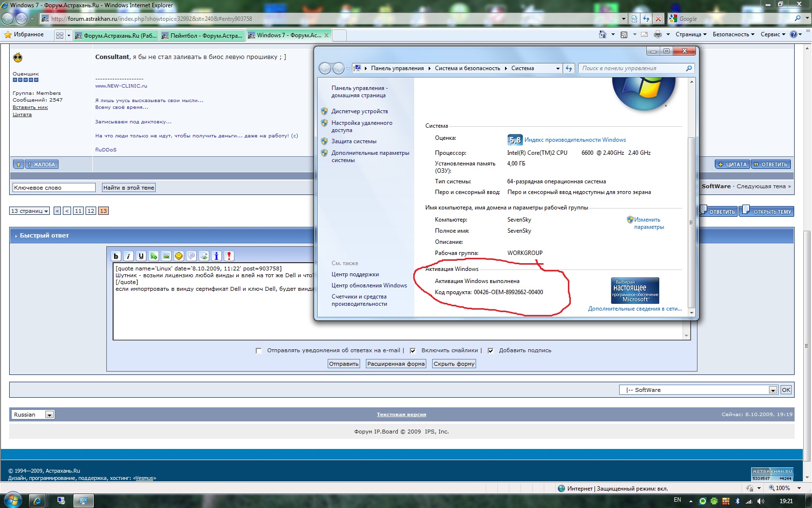Insert a quote using the speech bubble icon
Image resolution: width=812 pixels, height=508 pixels.
pos(191,256)
